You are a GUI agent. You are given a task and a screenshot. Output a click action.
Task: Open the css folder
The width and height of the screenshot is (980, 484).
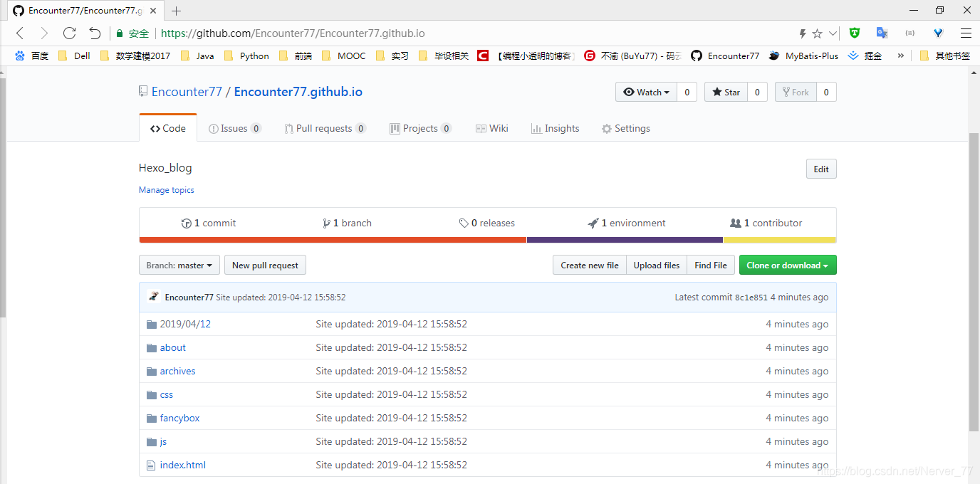167,394
